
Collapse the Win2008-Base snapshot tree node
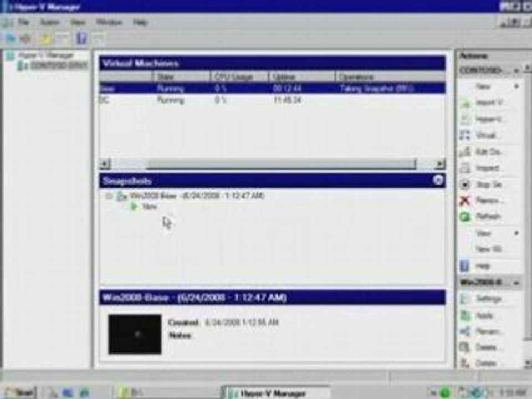109,196
